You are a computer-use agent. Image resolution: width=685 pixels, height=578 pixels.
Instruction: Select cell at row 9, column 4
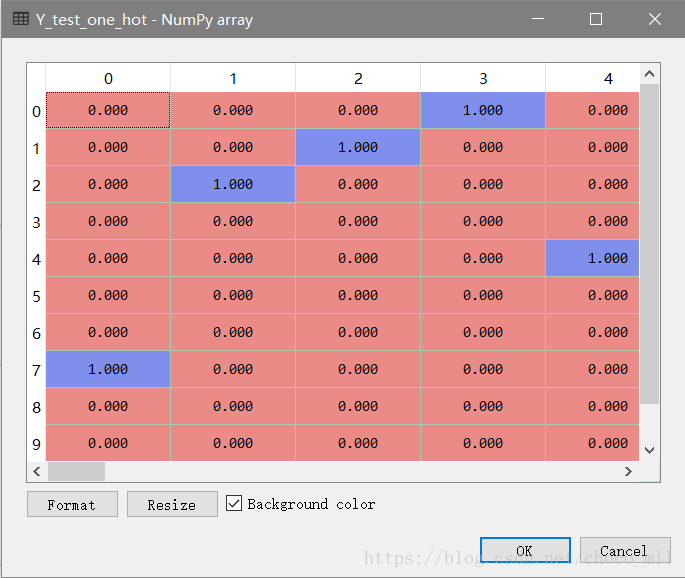(x=592, y=443)
